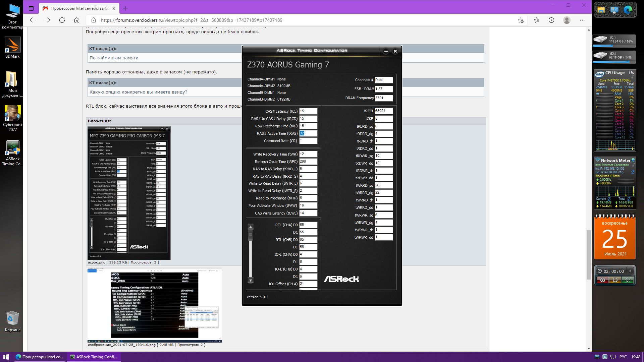Click red shutdown button in timer gadget
This screenshot has height=362, width=644.
click(603, 280)
